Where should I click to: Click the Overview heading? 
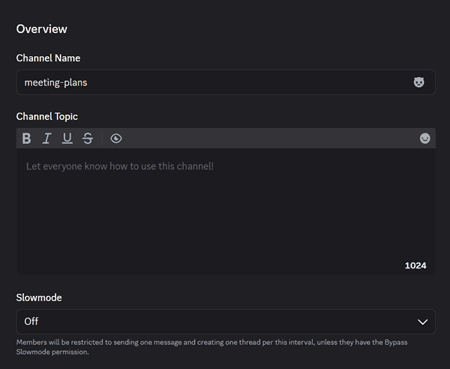[42, 29]
